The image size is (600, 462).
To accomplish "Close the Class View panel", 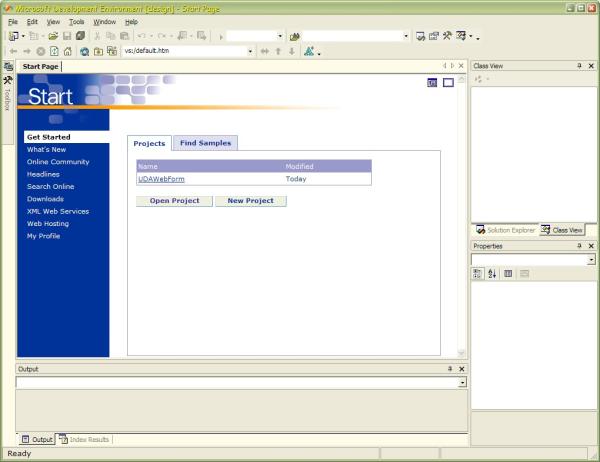I will [591, 66].
